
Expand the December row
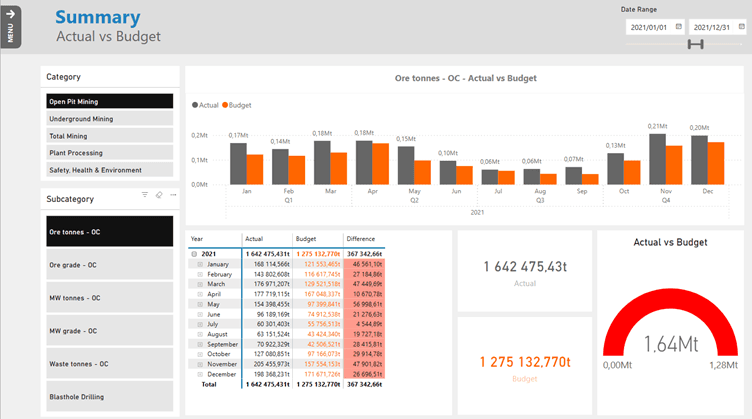200,374
